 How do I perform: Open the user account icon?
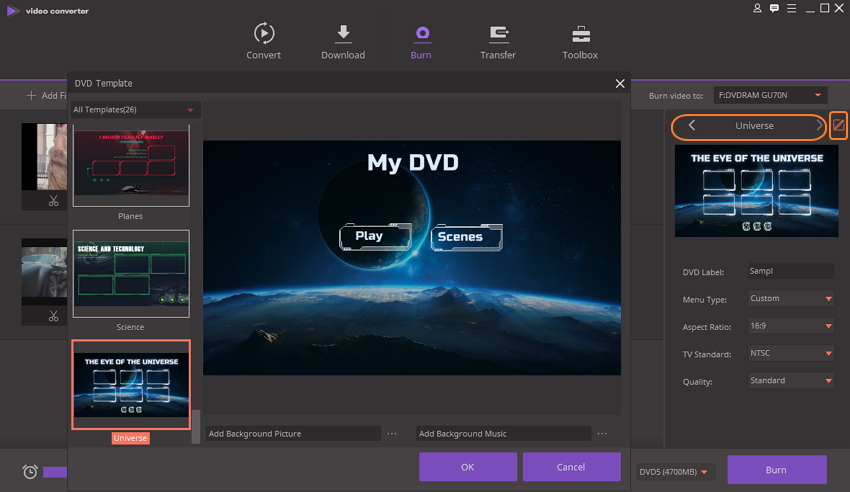tap(757, 9)
